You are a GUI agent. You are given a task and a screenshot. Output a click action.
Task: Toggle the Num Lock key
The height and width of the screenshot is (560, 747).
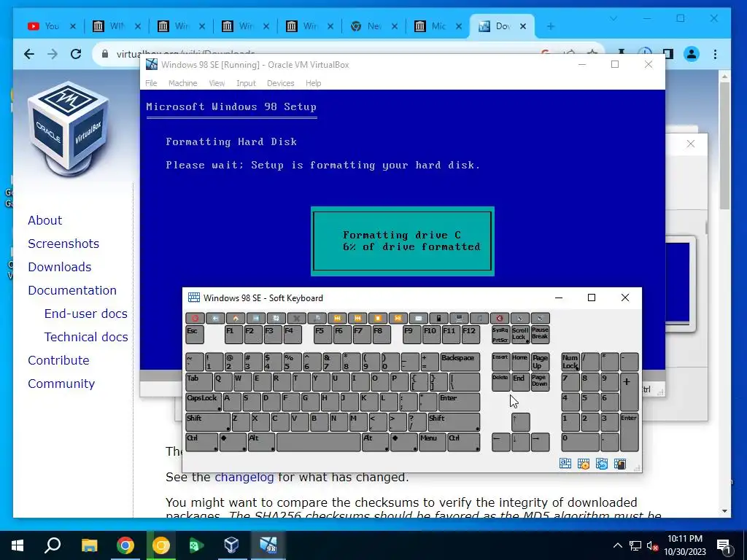point(570,362)
